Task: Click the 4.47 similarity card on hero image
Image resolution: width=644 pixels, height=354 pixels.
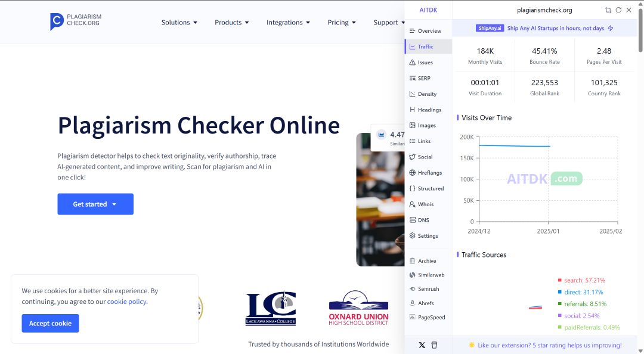Action: pyautogui.click(x=388, y=138)
